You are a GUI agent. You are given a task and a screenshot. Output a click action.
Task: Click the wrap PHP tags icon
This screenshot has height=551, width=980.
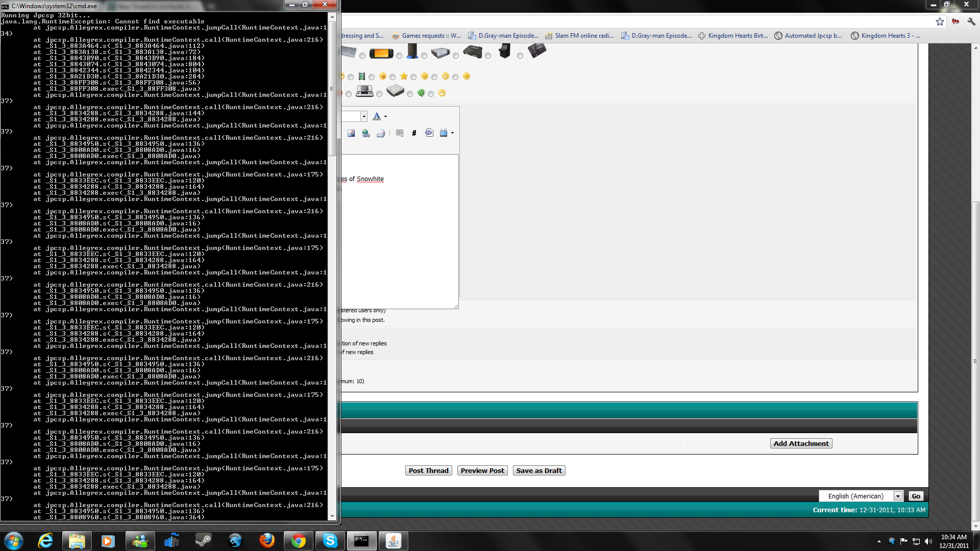pos(429,133)
